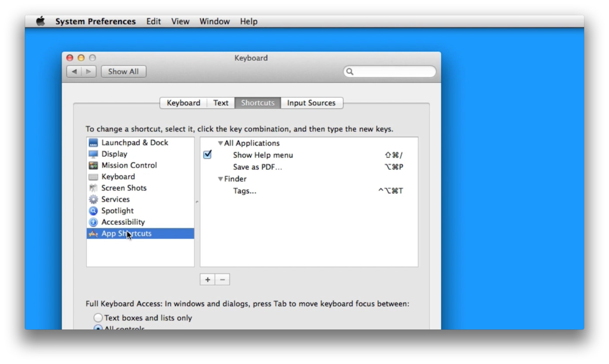Click the preferences search field
609x364 pixels.
tap(389, 72)
